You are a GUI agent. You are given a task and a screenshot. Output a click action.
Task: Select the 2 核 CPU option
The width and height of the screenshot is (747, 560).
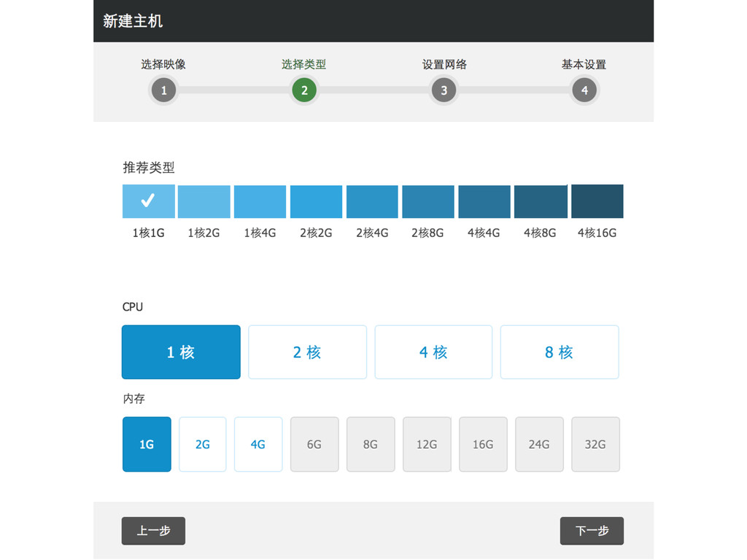click(x=308, y=352)
